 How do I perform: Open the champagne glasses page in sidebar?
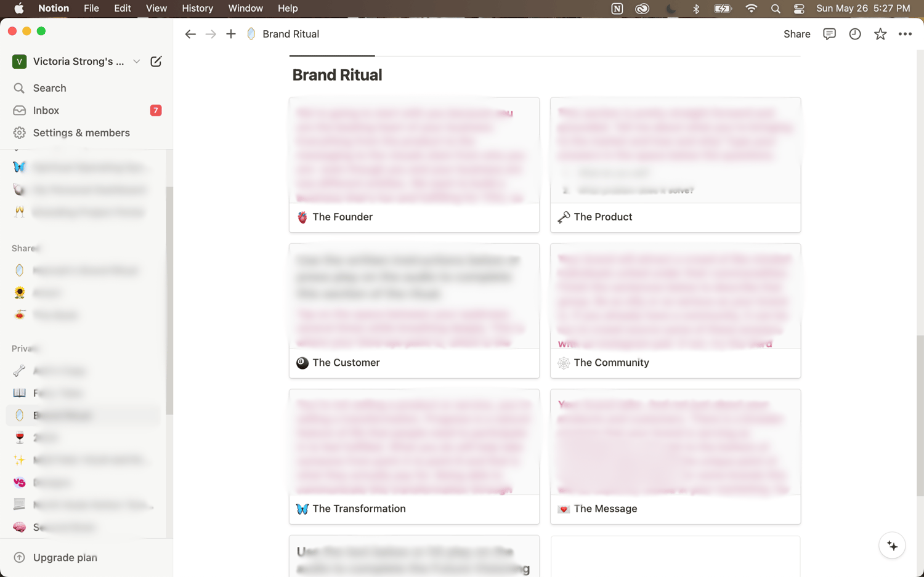point(83,212)
